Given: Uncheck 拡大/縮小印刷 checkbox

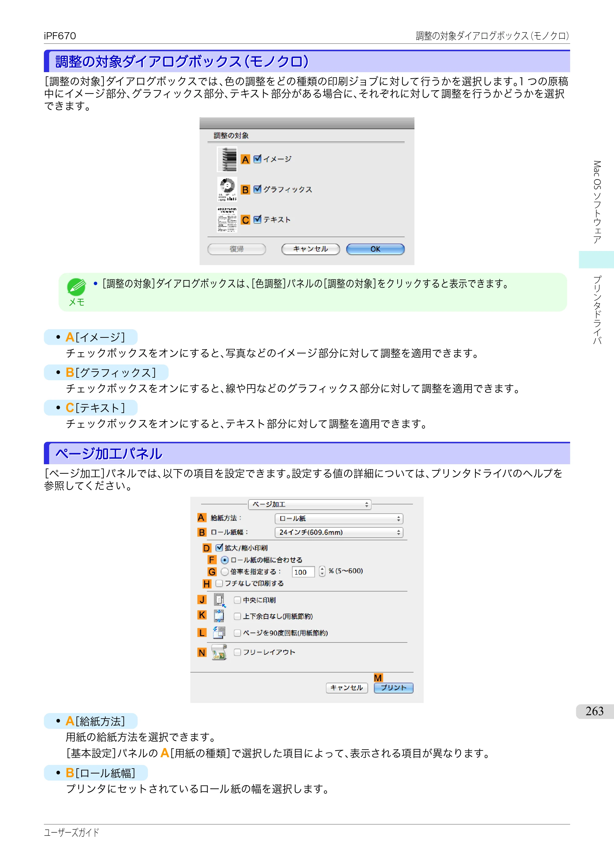Looking at the screenshot, I should tap(219, 548).
